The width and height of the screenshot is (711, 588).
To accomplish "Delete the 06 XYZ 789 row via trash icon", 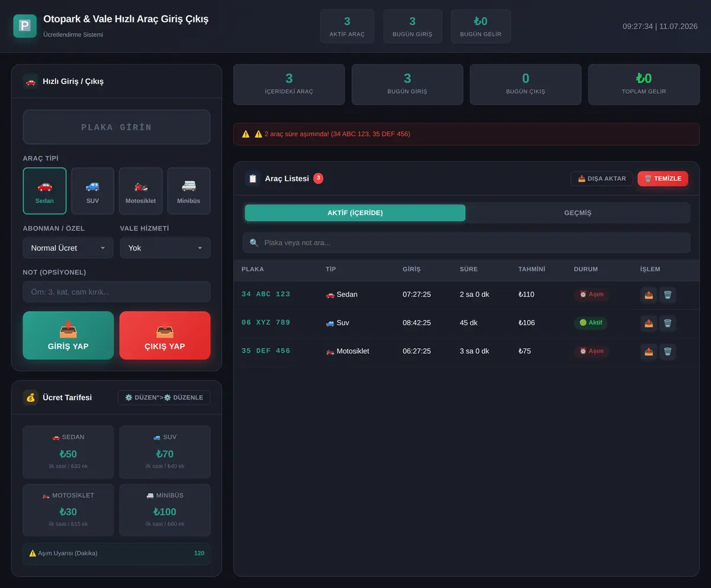I will (x=668, y=323).
